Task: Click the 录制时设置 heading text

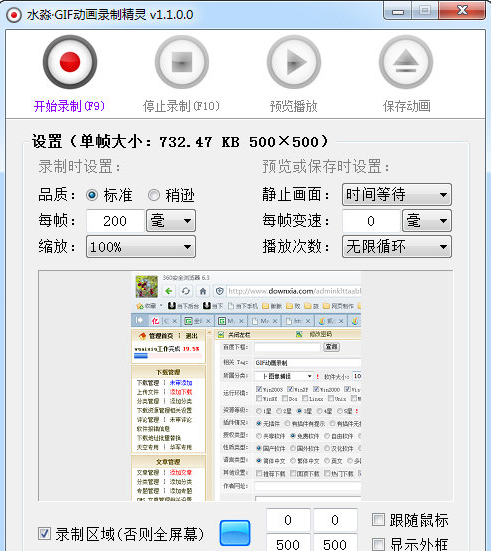Action: point(79,167)
